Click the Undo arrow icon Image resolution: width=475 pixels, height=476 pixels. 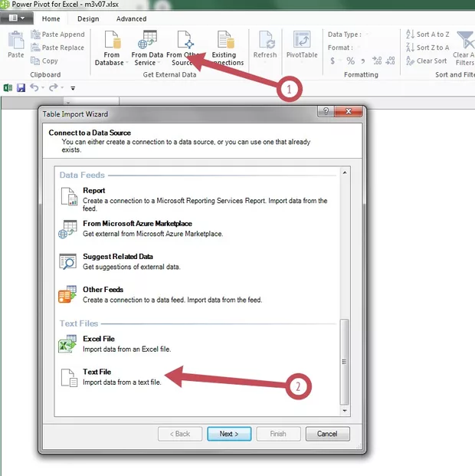point(34,87)
